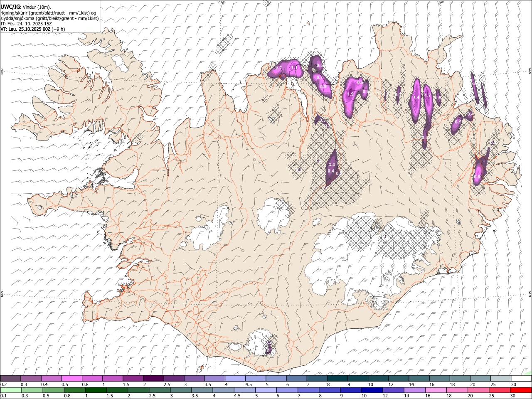Click the 'slydda/snjókoma (grátt/bleikt/grænt' description line
Image resolution: width=532 pixels, height=399 pixels.
pyautogui.click(x=49, y=18)
